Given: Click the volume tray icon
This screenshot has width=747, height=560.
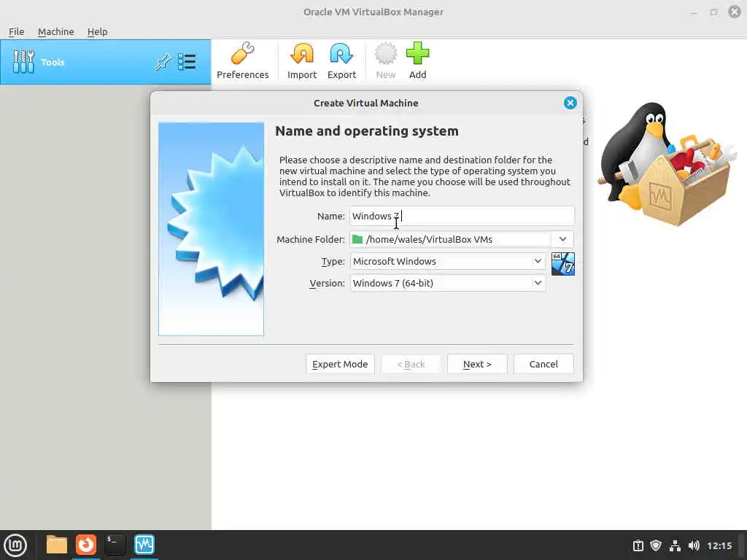Looking at the screenshot, I should point(694,545).
